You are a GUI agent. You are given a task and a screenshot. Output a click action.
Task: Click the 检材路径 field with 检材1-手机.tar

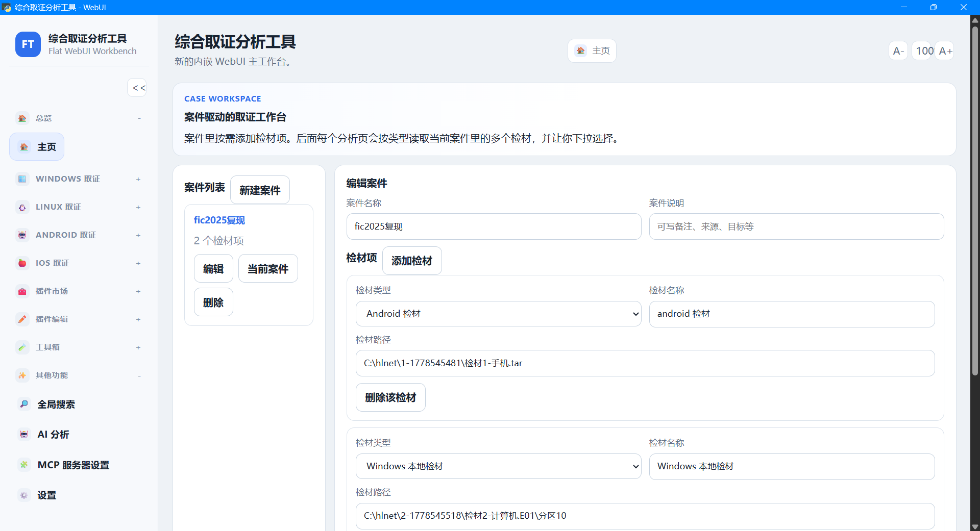[x=645, y=363]
